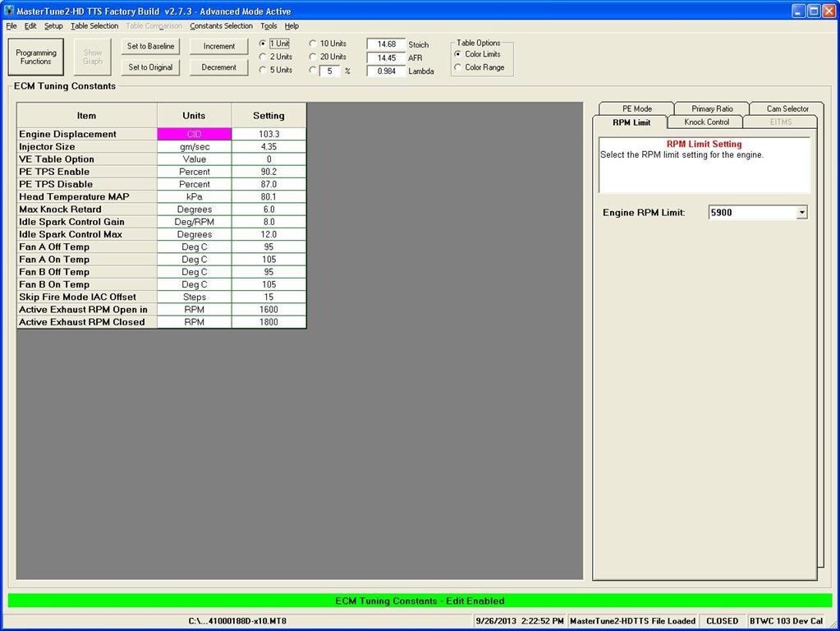Select the Engine Displacement row label

click(x=87, y=134)
